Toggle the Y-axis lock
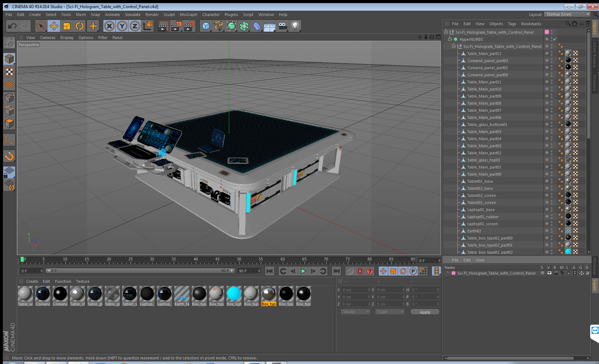This screenshot has width=599, height=364. tap(122, 26)
